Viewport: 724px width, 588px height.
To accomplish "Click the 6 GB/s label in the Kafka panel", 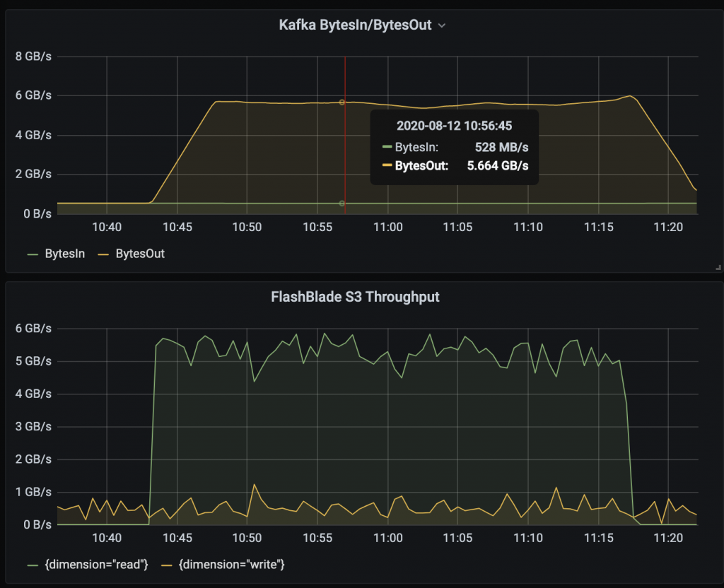I will click(x=33, y=95).
